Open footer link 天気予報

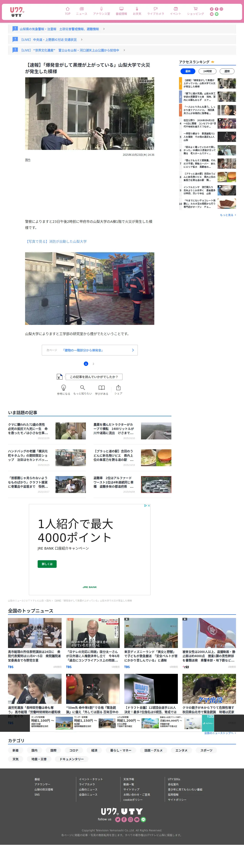pos(129,779)
